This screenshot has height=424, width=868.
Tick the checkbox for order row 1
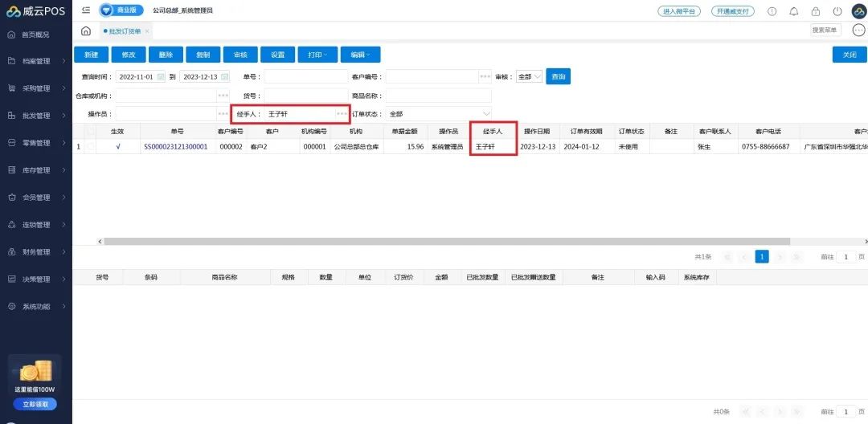click(91, 147)
